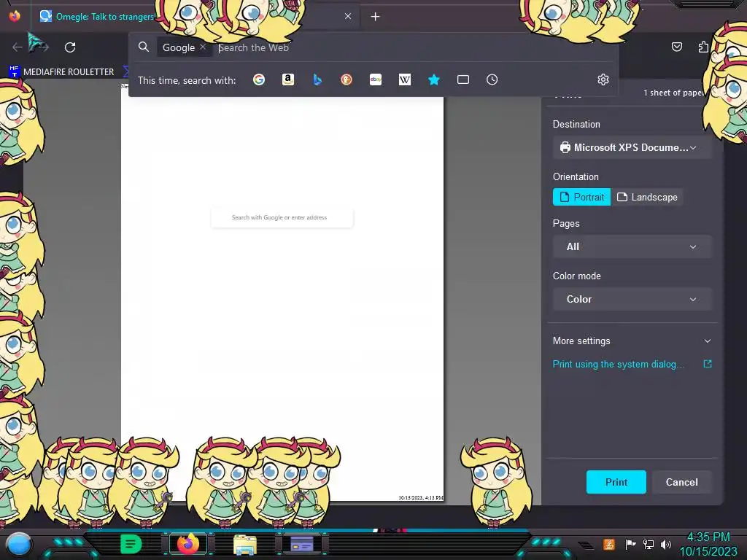Search open tabs using the tab icon

[463, 79]
